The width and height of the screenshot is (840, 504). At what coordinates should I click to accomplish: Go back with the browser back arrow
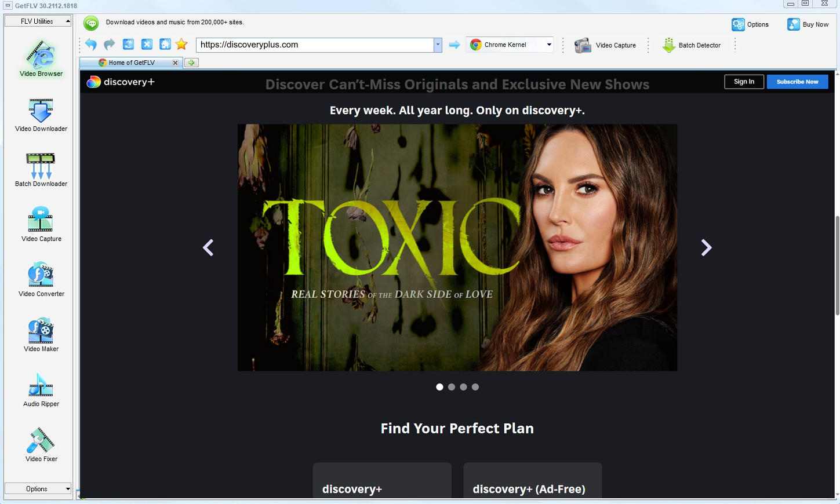(x=91, y=45)
